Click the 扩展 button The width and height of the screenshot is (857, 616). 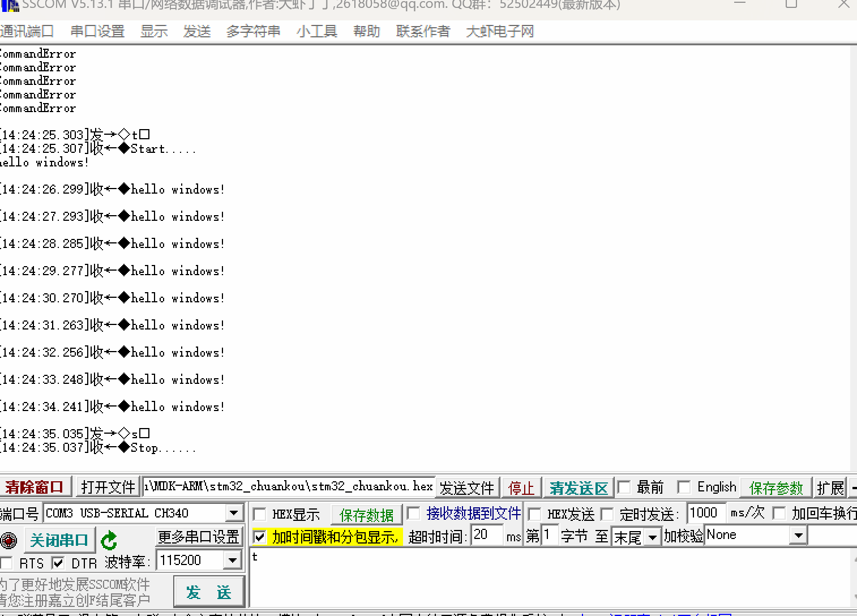(830, 487)
